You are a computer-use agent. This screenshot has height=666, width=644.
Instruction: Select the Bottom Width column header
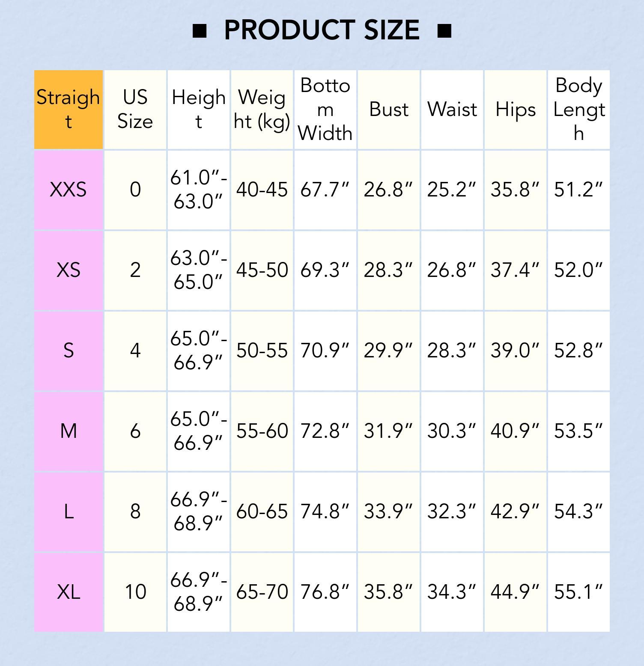(x=325, y=110)
